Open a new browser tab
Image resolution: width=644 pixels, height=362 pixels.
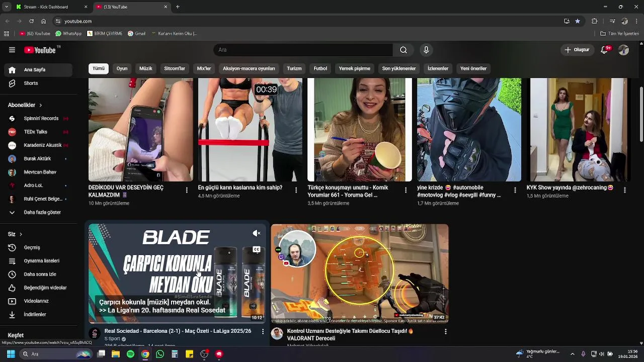click(178, 7)
